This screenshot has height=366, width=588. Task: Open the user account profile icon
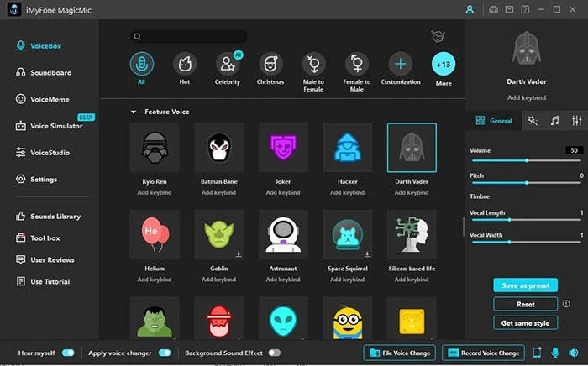coord(470,9)
